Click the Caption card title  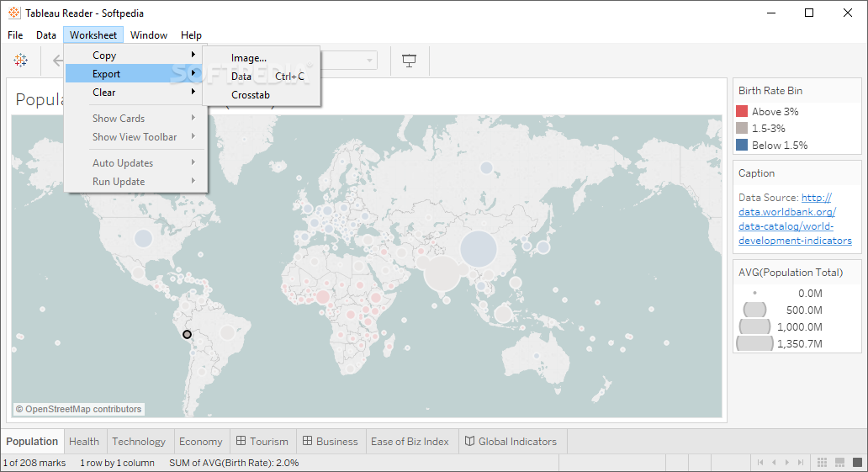(x=756, y=172)
